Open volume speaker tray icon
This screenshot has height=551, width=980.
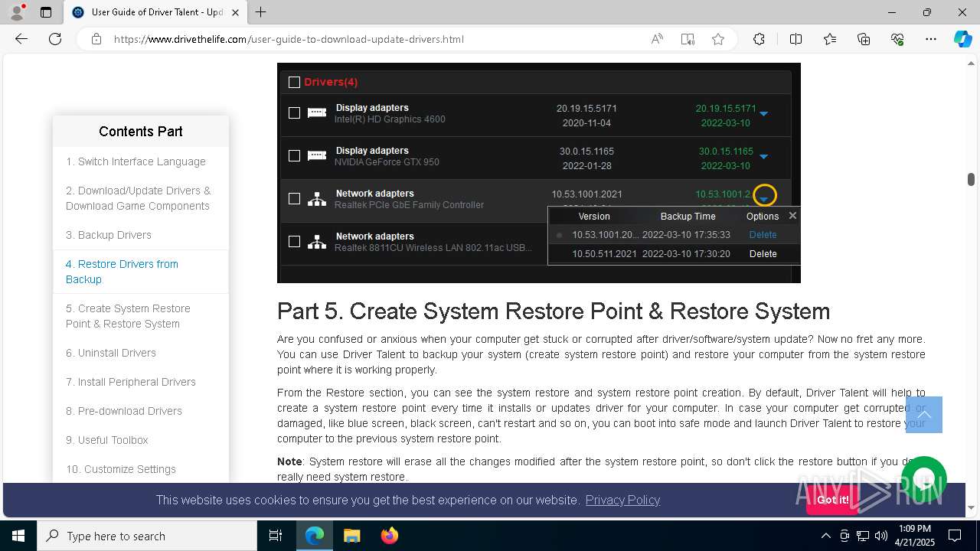click(881, 536)
